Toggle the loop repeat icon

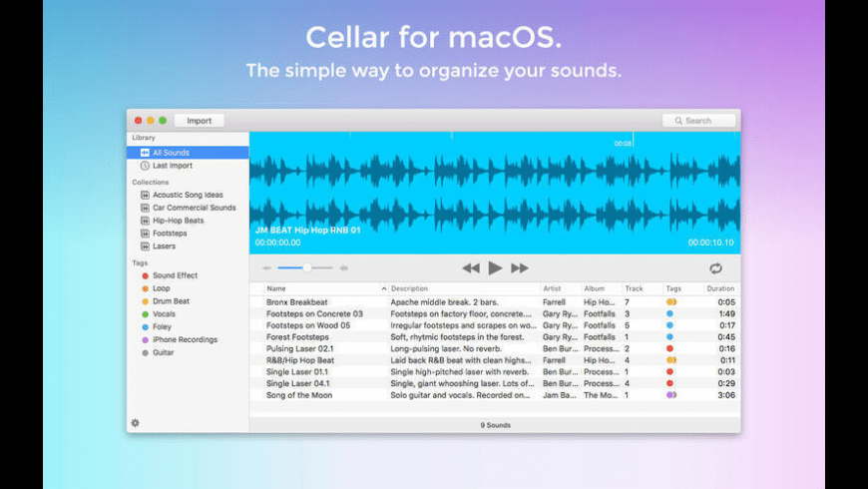pos(715,268)
